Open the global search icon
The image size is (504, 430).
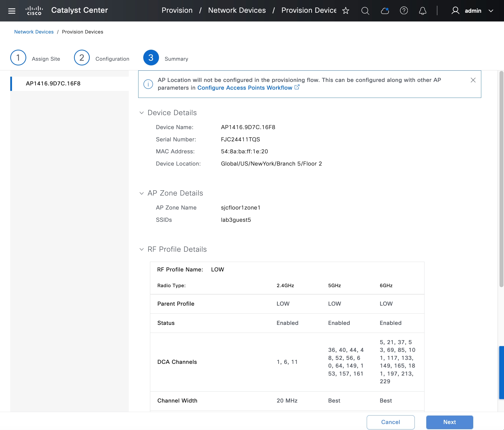(x=365, y=10)
